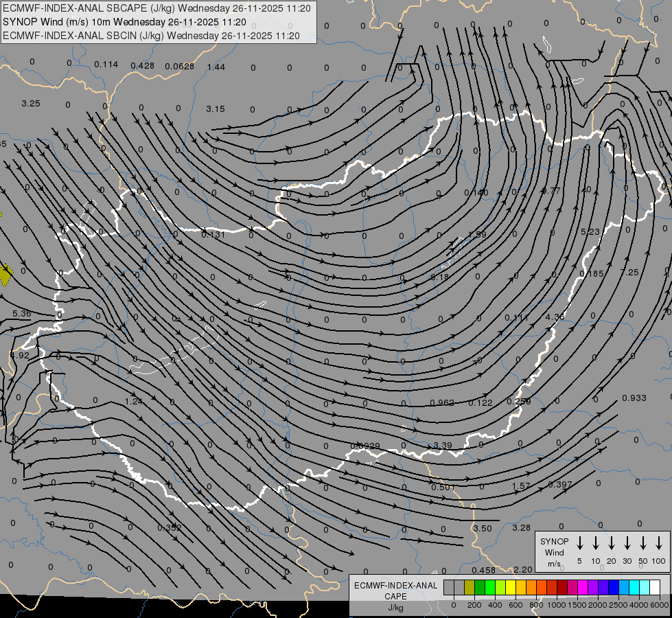The image size is (672, 618).
Task: Click the wind arrow above legend value 20
Action: 612,543
